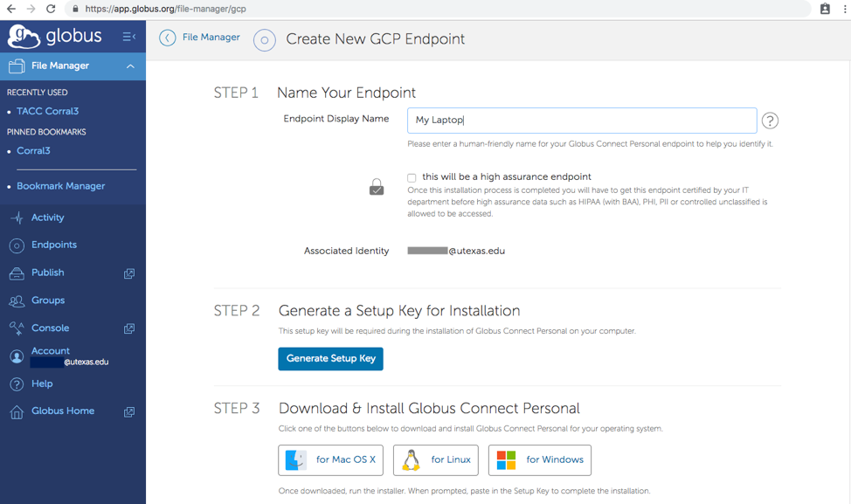Viewport: 851px width, 504px height.
Task: Click the external link icon beside Console
Action: pos(129,328)
